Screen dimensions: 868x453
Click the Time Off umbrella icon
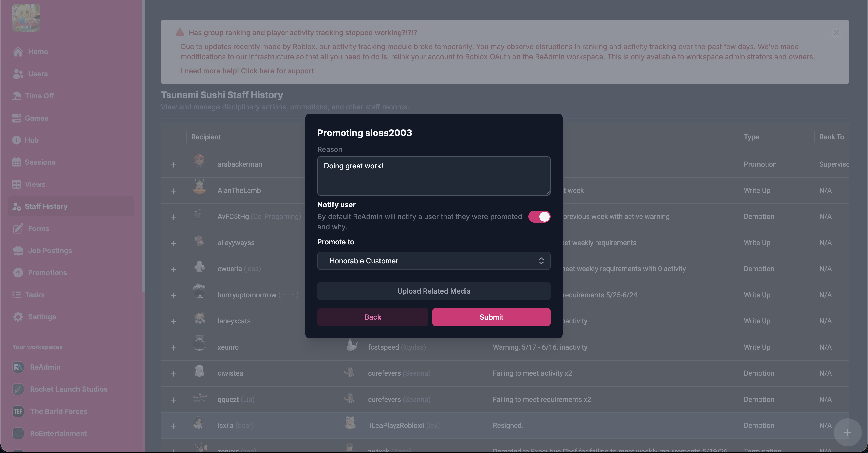pyautogui.click(x=17, y=96)
